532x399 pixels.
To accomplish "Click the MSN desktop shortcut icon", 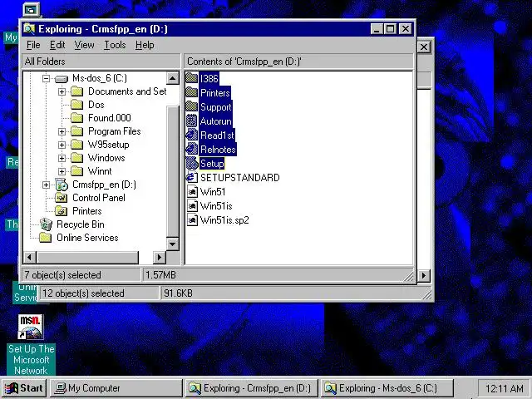I will pos(31,327).
